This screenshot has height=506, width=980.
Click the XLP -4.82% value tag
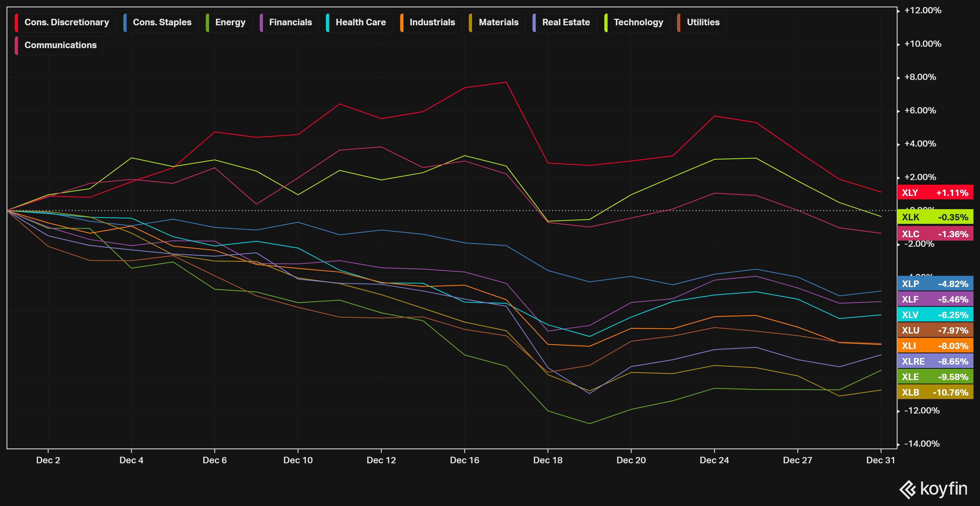(x=935, y=283)
